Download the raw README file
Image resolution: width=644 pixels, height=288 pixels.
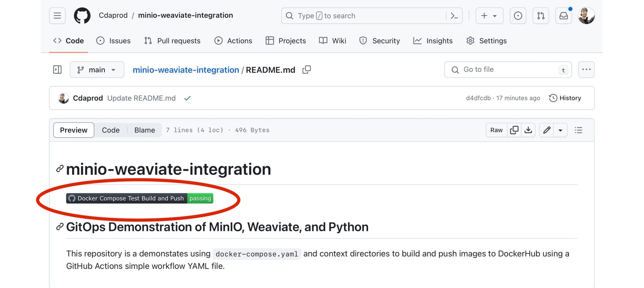tap(528, 130)
